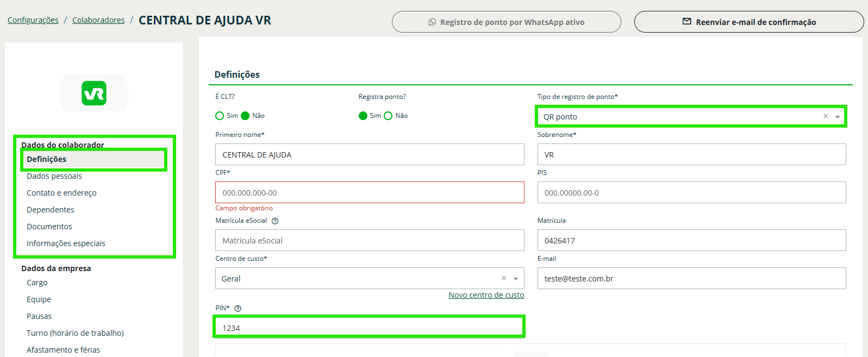This screenshot has width=868, height=357.
Task: Clear the Geral cost center selection
Action: [x=504, y=278]
